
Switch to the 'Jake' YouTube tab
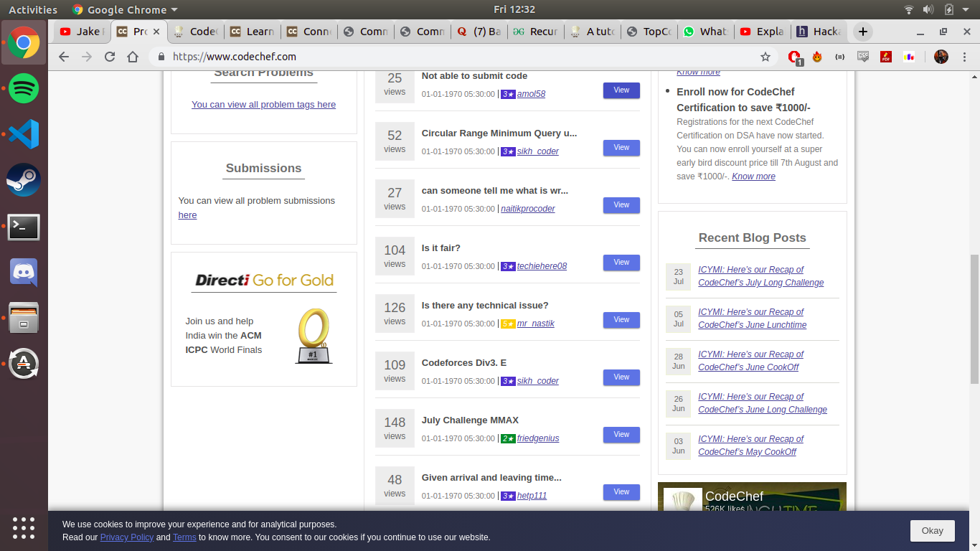(x=82, y=32)
